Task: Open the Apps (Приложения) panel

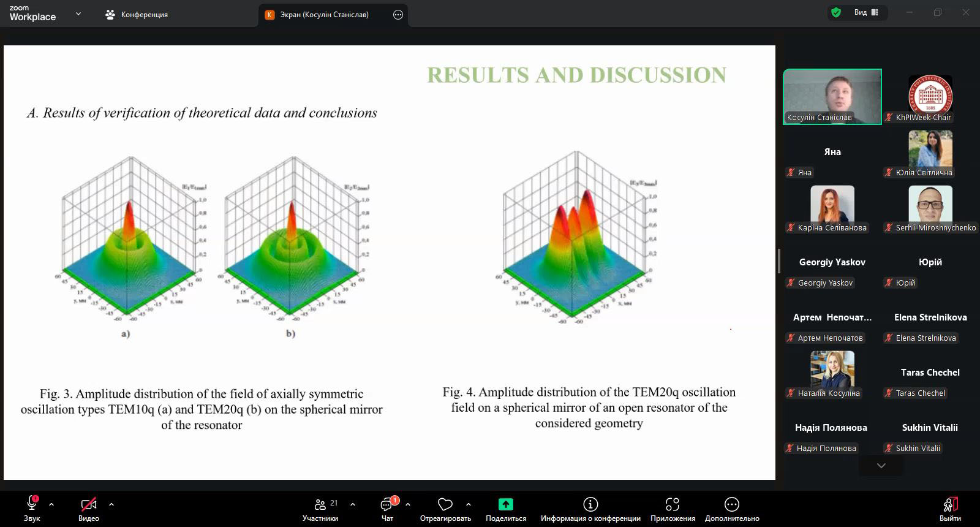Action: tap(673, 504)
